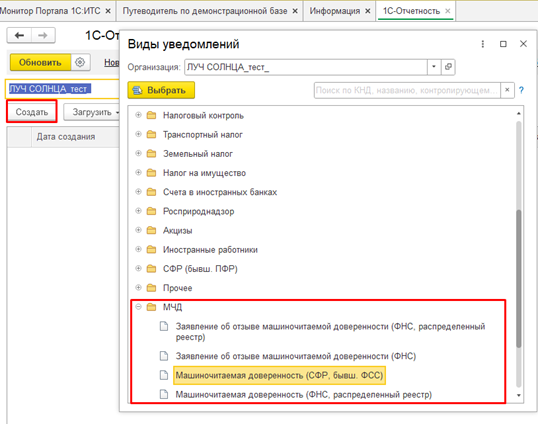
Task: Close the Информация tab
Action: pyautogui.click(x=367, y=11)
